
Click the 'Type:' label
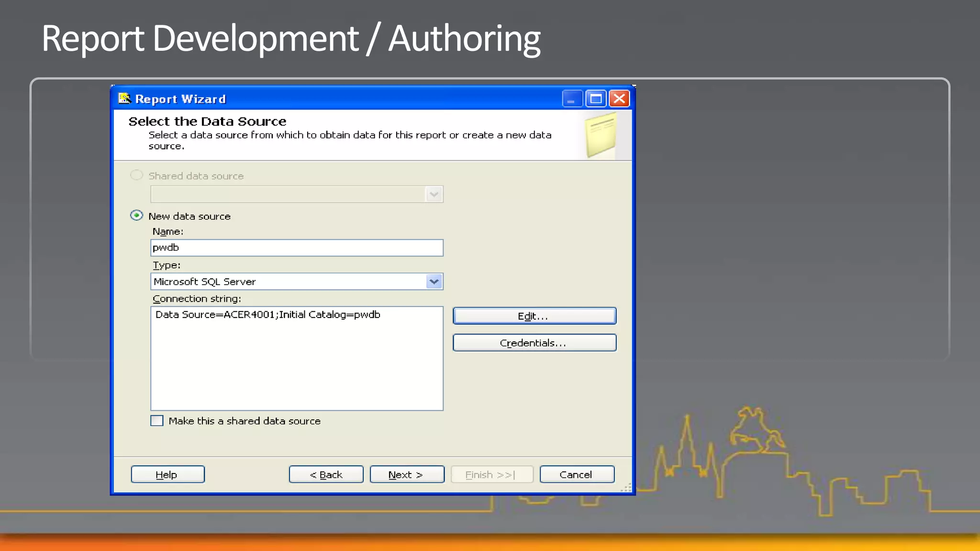pyautogui.click(x=166, y=265)
